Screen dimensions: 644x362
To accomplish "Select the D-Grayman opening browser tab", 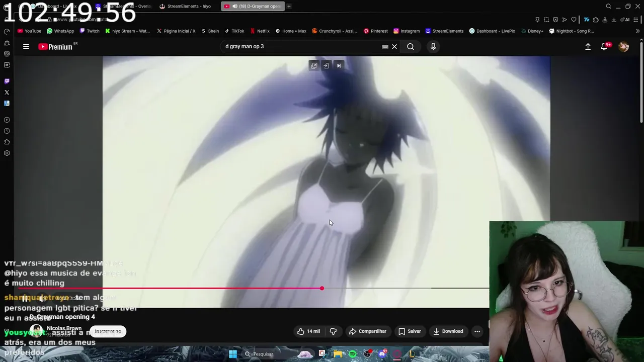I will point(253,6).
